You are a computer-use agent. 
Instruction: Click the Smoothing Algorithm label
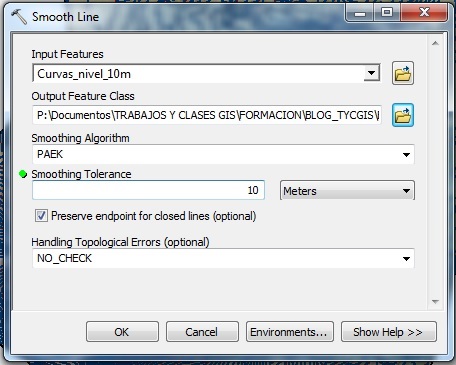(x=80, y=138)
